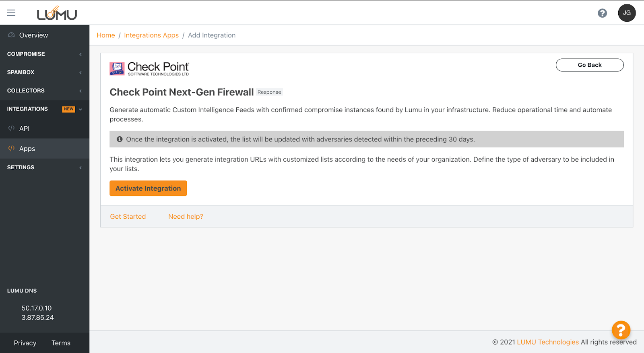The height and width of the screenshot is (353, 644).
Task: Select Apps in the sidebar
Action: (x=27, y=149)
